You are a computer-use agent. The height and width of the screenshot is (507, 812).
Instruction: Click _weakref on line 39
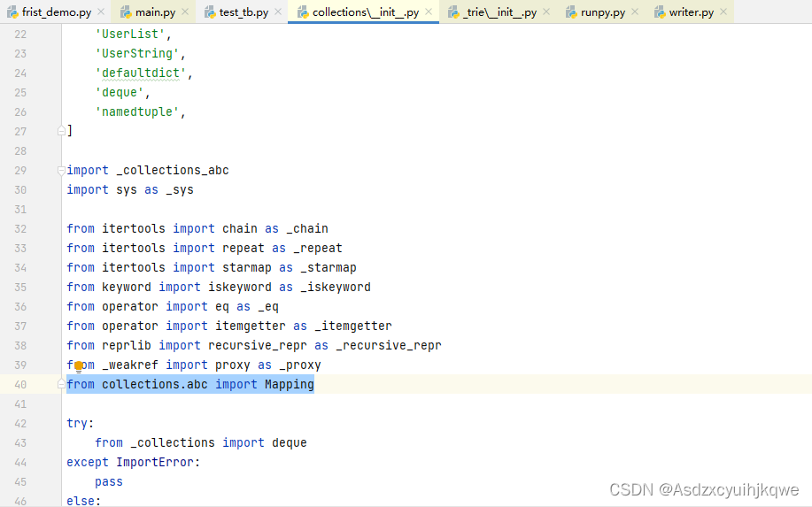pyautogui.click(x=130, y=365)
